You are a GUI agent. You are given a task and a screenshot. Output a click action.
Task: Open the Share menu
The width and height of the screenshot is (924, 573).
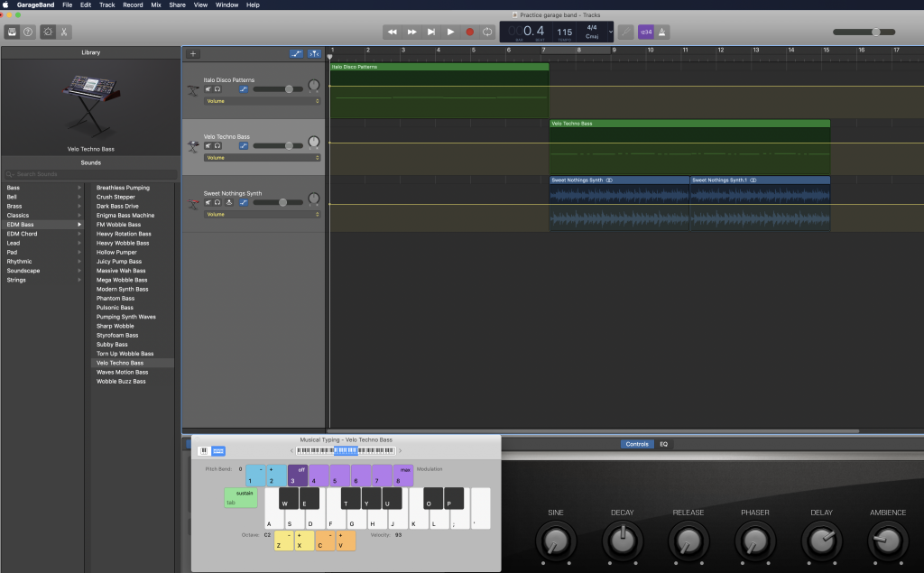coord(177,5)
